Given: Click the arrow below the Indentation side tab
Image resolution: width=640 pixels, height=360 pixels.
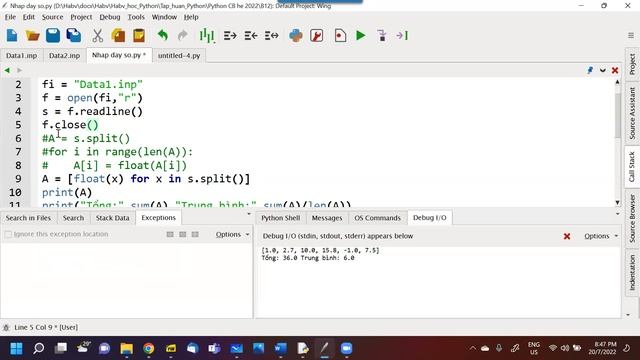Looking at the screenshot, I should pyautogui.click(x=628, y=315).
